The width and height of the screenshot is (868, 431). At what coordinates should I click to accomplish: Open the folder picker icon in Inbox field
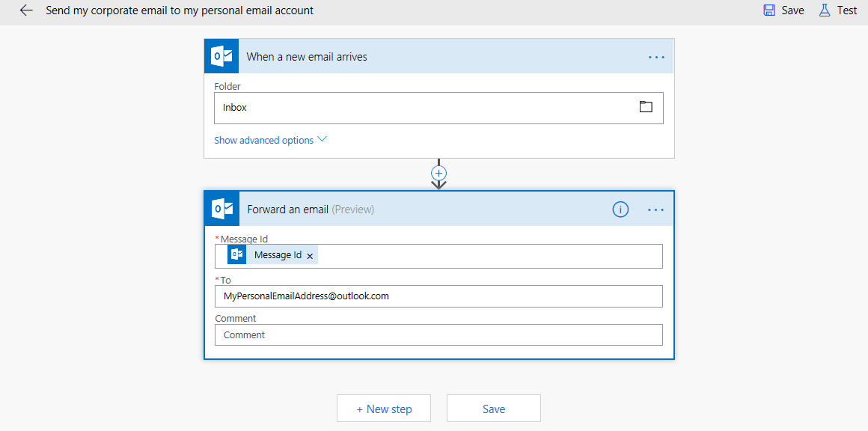[x=646, y=107]
